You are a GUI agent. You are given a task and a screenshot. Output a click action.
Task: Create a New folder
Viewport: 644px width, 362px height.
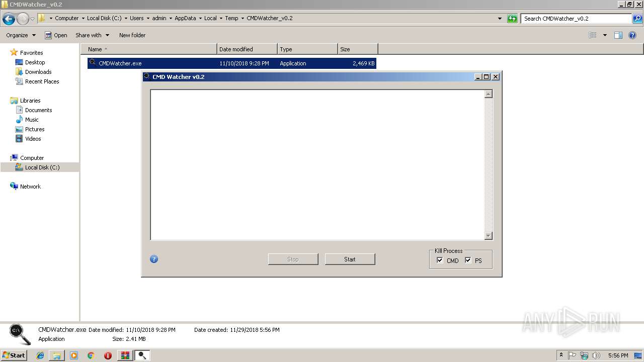pyautogui.click(x=132, y=35)
